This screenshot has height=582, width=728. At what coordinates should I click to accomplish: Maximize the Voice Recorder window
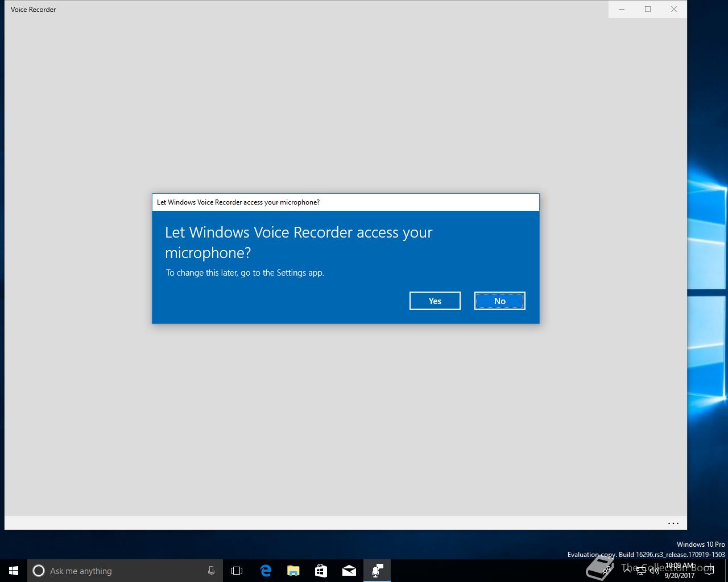tap(648, 9)
